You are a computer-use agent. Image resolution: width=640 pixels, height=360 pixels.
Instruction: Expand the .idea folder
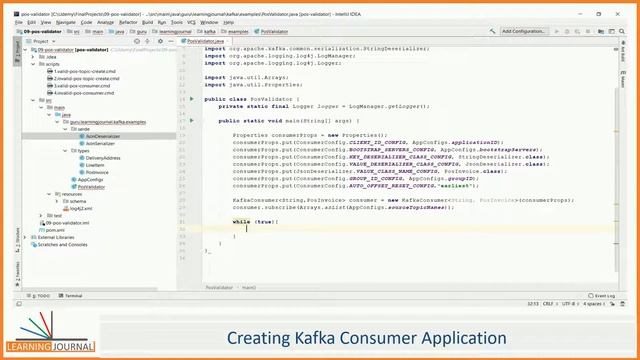point(33,57)
